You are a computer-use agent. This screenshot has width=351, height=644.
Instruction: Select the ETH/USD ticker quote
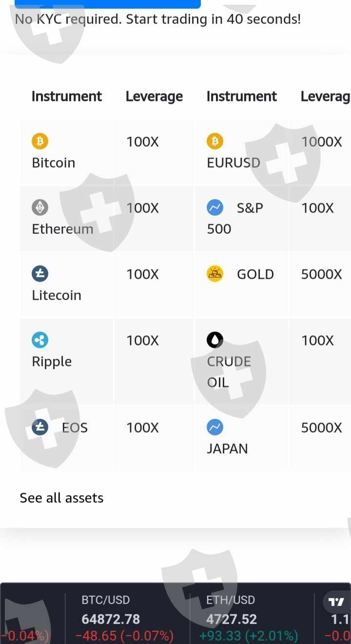(249, 619)
